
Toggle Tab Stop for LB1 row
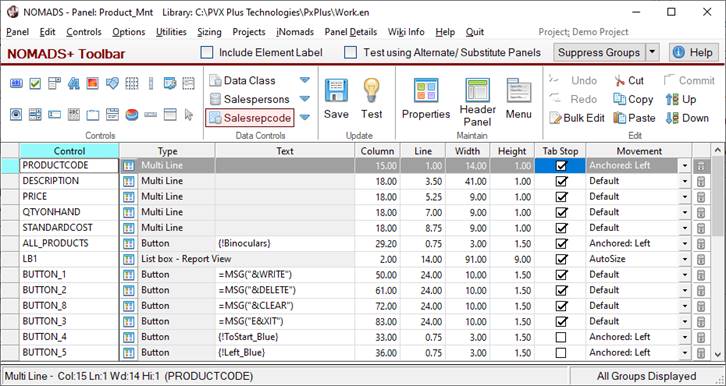[561, 259]
